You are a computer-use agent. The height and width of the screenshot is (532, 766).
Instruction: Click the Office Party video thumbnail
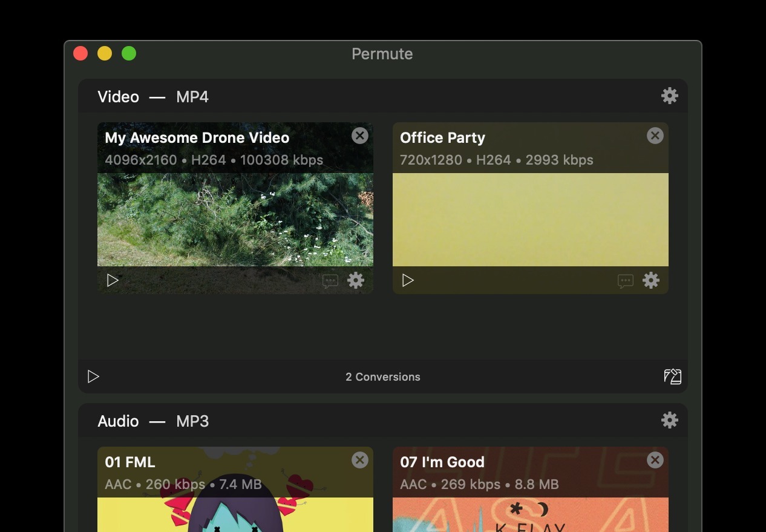tap(531, 219)
